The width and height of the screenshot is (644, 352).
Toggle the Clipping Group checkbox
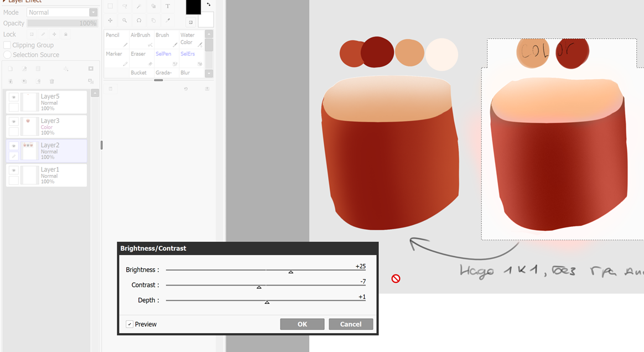pos(7,45)
